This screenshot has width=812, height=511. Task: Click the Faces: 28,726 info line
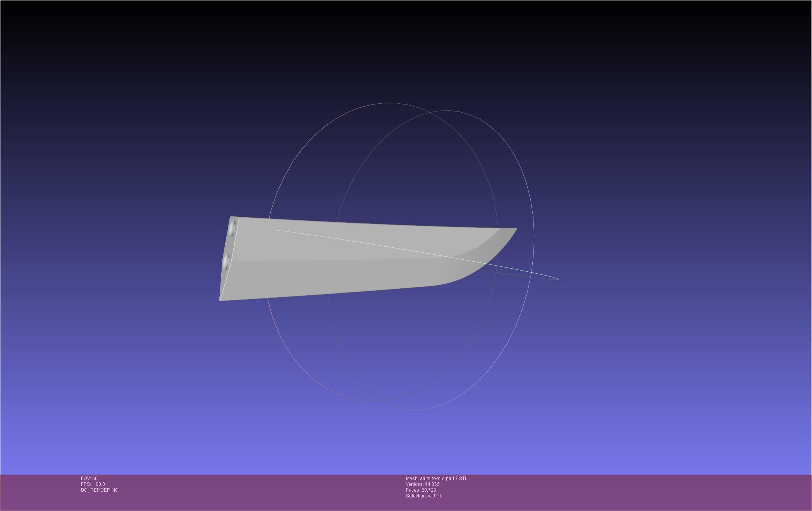tap(421, 490)
